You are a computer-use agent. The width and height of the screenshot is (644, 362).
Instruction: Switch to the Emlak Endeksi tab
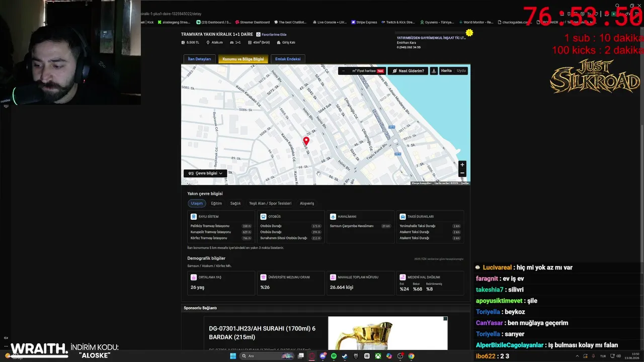(x=288, y=59)
